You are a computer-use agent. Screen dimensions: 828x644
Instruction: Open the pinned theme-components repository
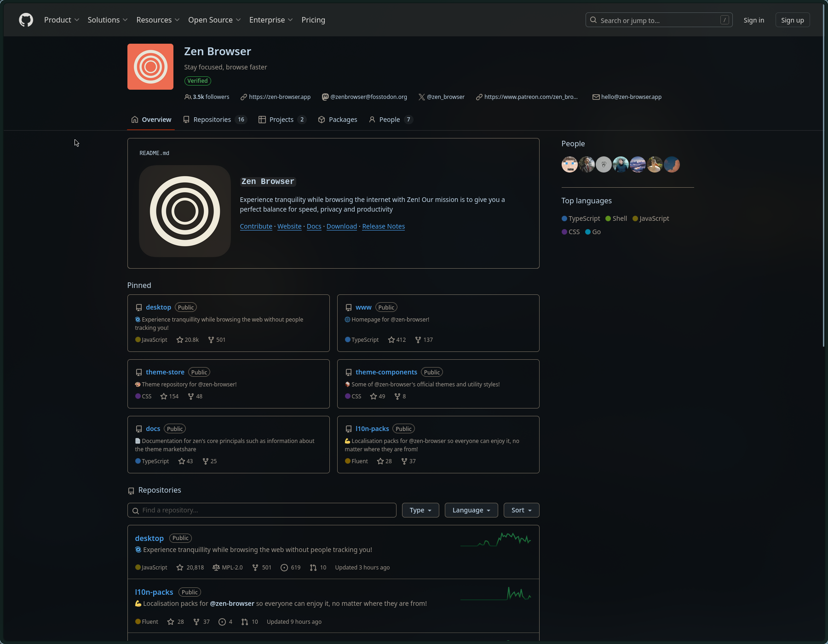pos(386,372)
